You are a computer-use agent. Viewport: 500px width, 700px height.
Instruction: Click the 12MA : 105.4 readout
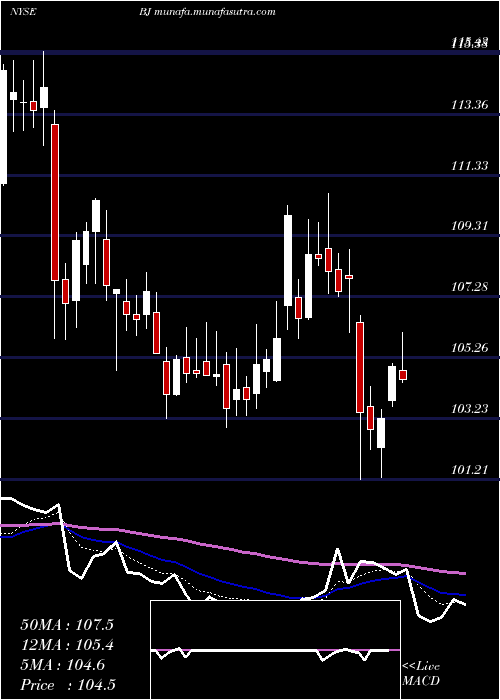click(67, 645)
